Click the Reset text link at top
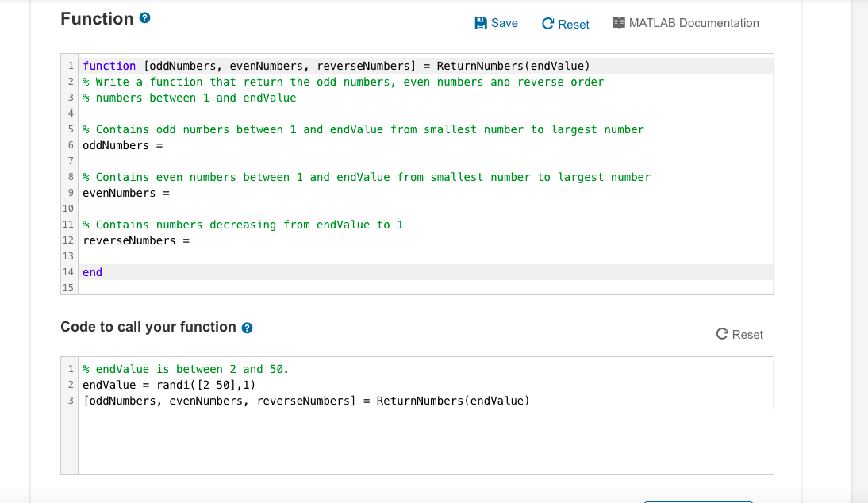 [573, 24]
